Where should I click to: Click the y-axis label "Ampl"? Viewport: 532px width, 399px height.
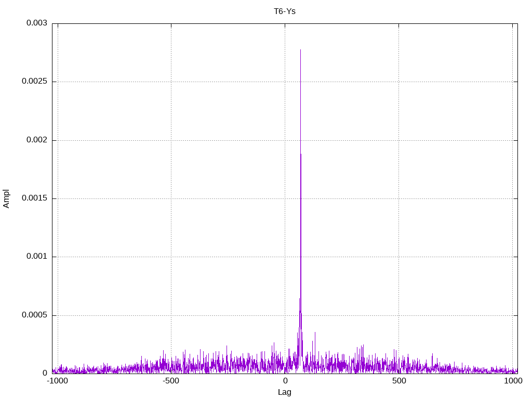tap(6, 199)
